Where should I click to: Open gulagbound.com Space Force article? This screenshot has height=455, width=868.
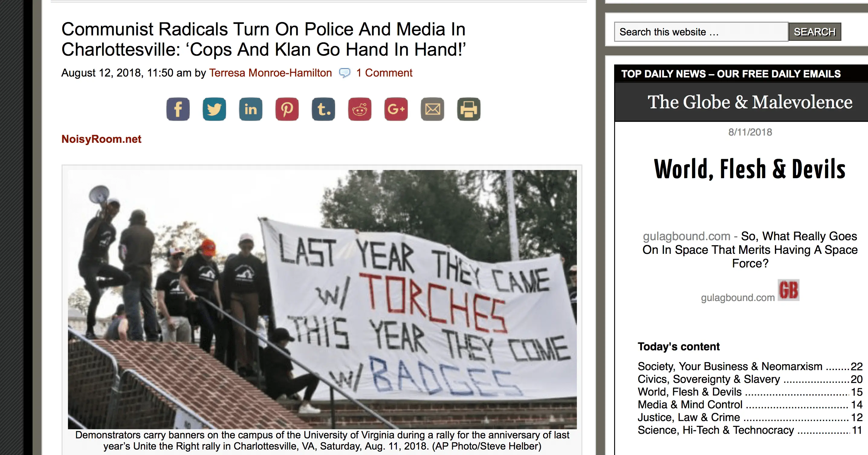pyautogui.click(x=750, y=250)
